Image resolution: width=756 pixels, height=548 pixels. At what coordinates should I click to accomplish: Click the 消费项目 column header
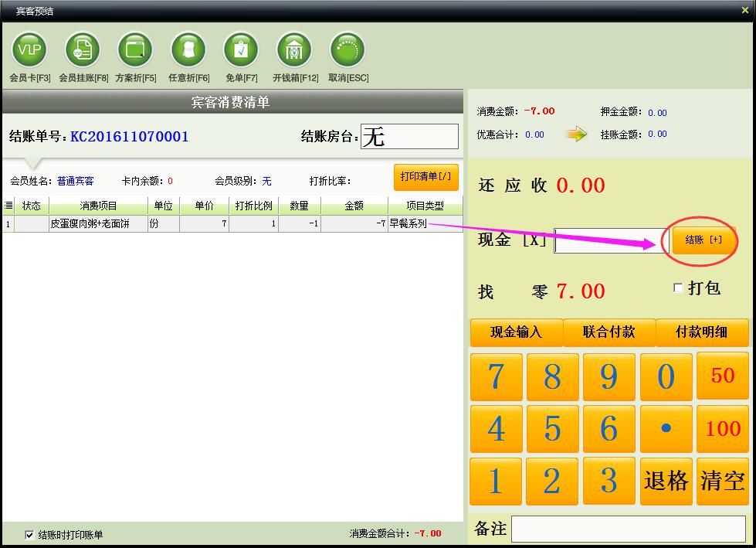pyautogui.click(x=98, y=206)
